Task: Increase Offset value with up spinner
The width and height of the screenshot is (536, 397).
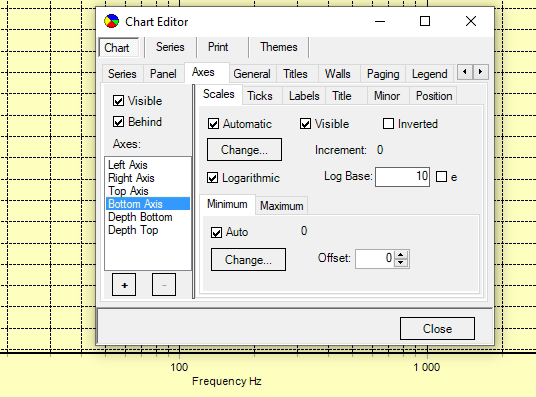Action: 401,255
